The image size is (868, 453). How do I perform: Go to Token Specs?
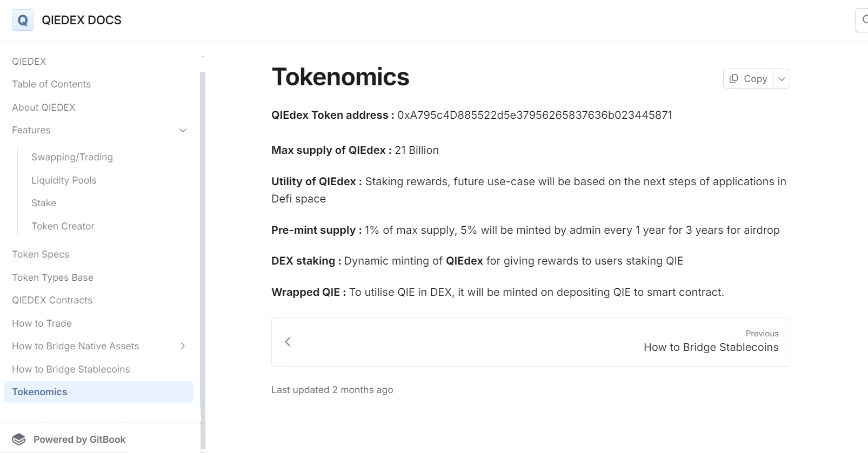click(41, 254)
